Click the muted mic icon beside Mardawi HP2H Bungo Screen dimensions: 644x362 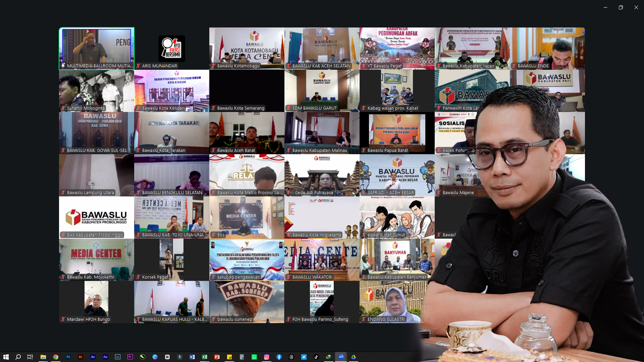pyautogui.click(x=63, y=319)
